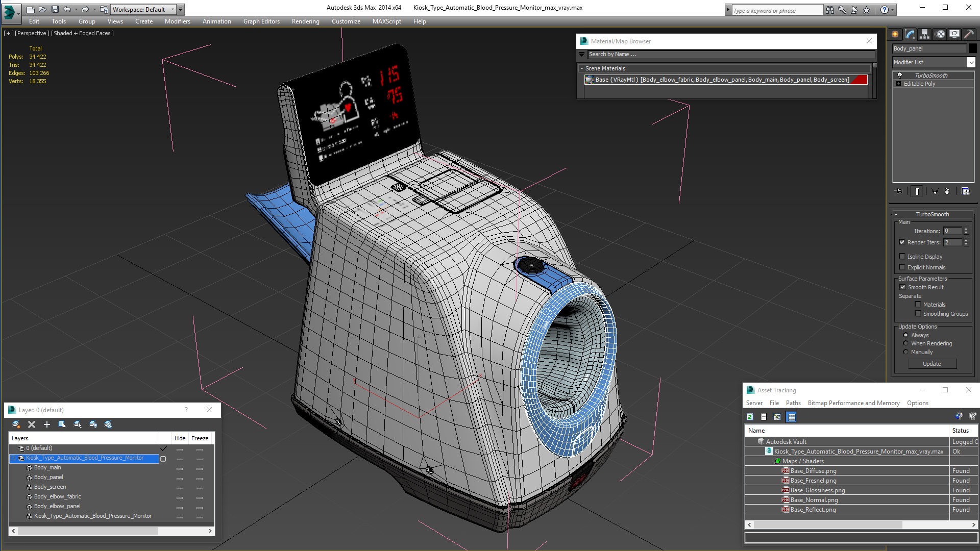This screenshot has height=551, width=980.
Task: Select the Always update option
Action: tap(905, 335)
